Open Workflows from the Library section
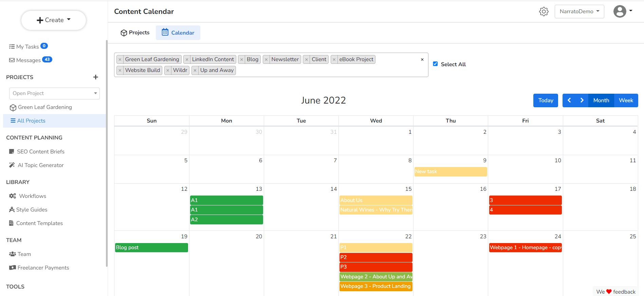The image size is (644, 296). [x=33, y=196]
